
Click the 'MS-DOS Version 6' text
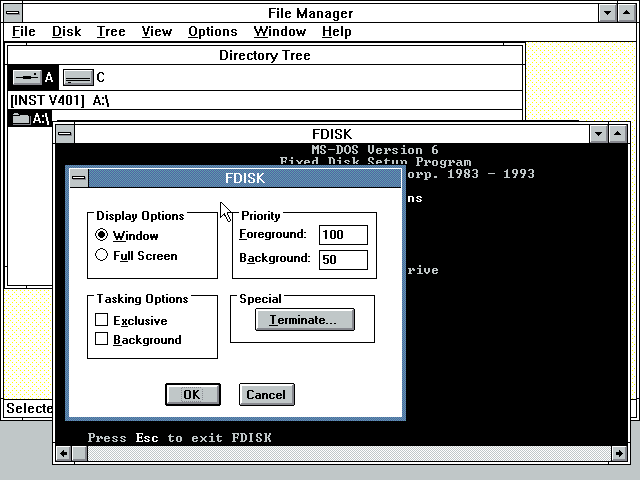pos(375,150)
